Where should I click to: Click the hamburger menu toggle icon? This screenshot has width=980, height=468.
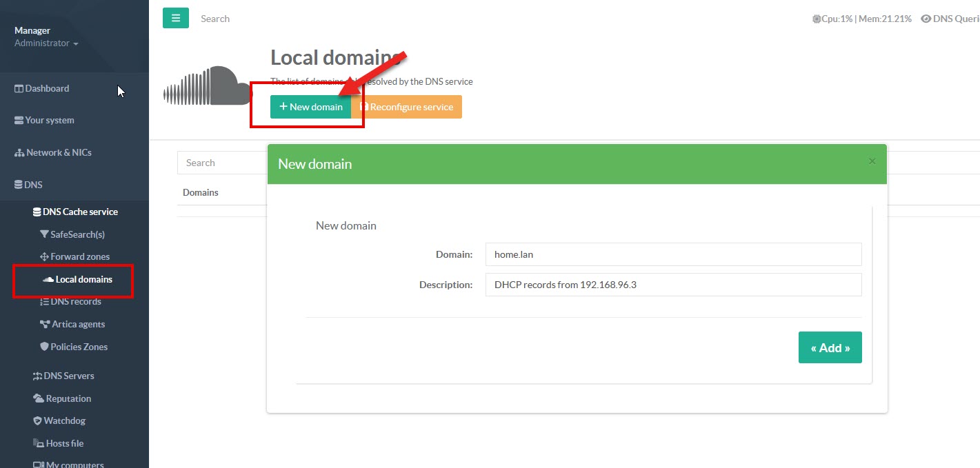[x=175, y=19]
